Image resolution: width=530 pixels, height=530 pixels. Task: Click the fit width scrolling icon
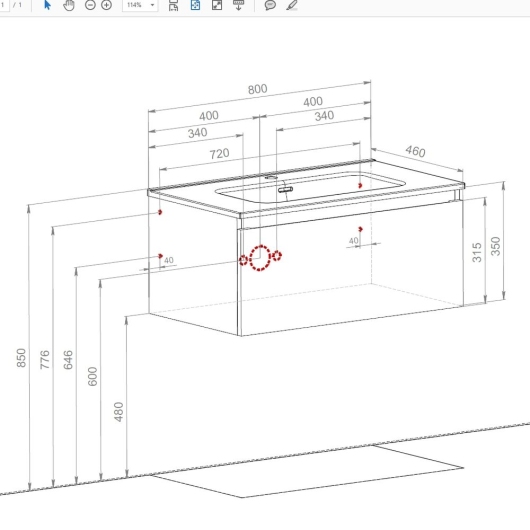(173, 5)
